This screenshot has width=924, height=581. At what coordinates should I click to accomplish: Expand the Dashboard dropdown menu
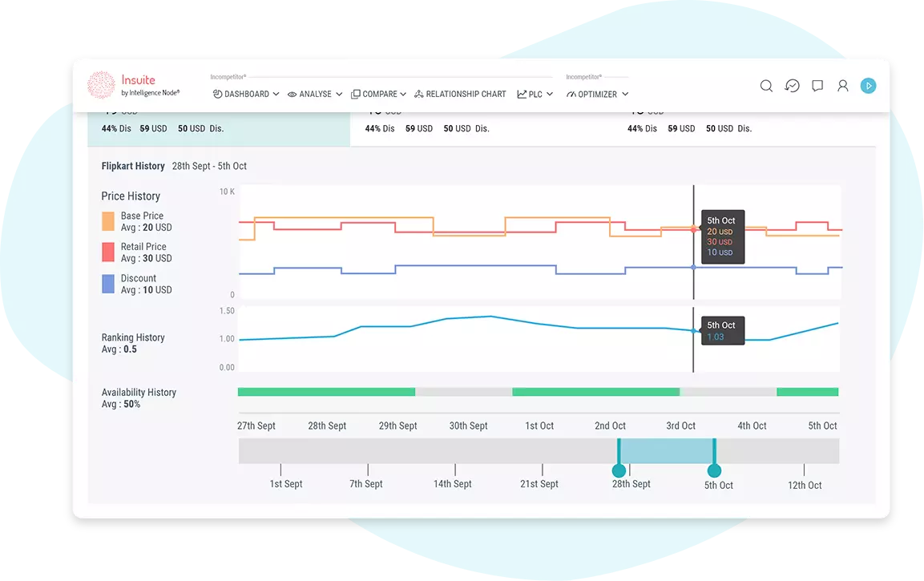[246, 95]
